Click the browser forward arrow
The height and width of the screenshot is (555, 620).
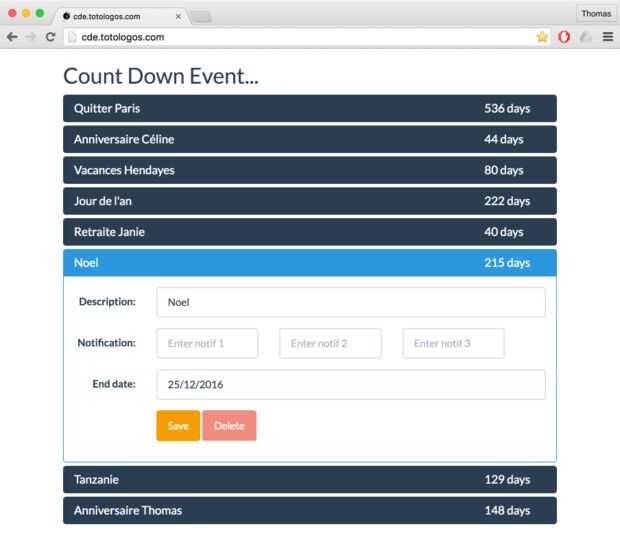point(30,37)
